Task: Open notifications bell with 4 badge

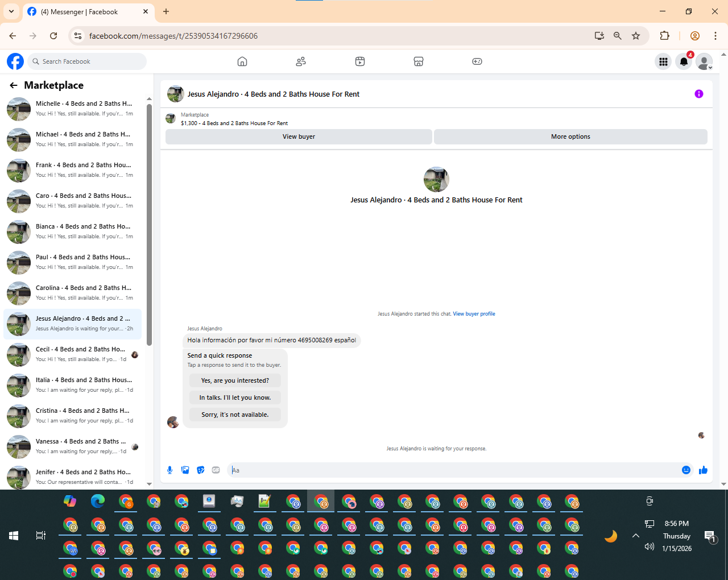Action: (684, 61)
